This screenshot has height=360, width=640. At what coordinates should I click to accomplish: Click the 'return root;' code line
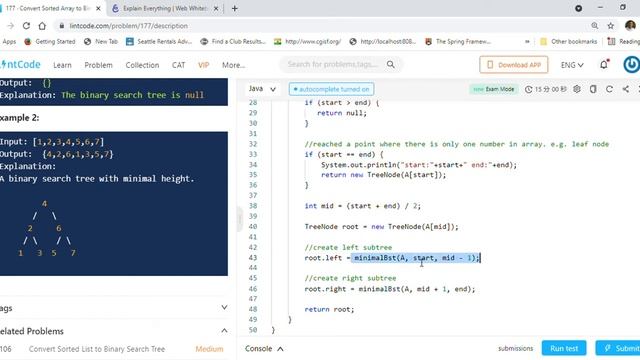pos(329,309)
